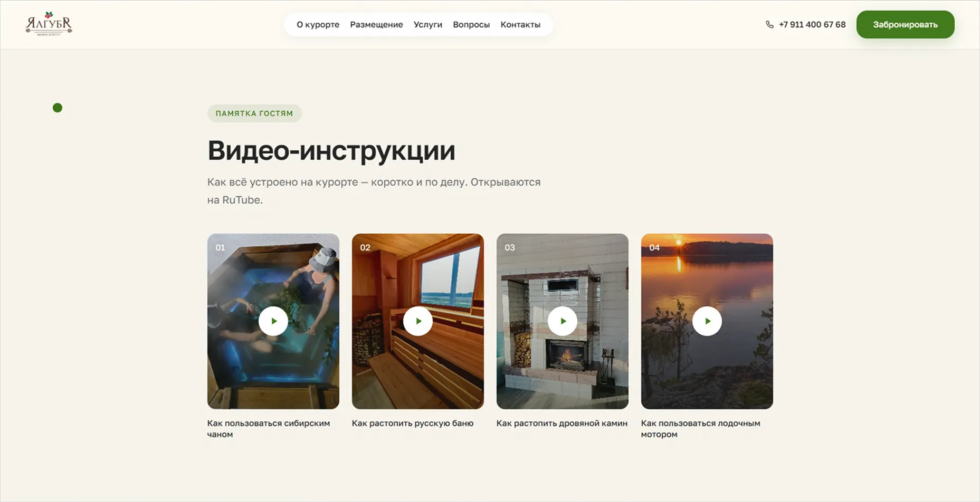Call the number +7 911 400 67 68

tap(812, 25)
